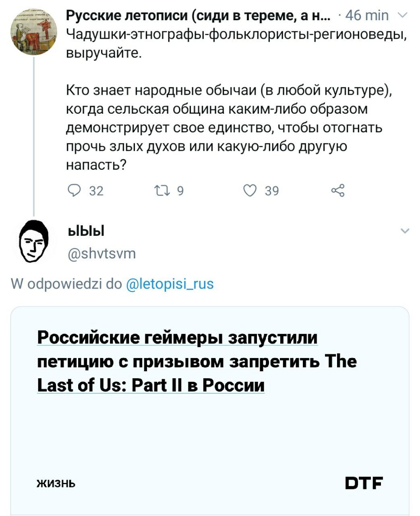Viewport: 420px width, 516px height.
Task: Click the ыЫы user avatar
Action: (34, 242)
